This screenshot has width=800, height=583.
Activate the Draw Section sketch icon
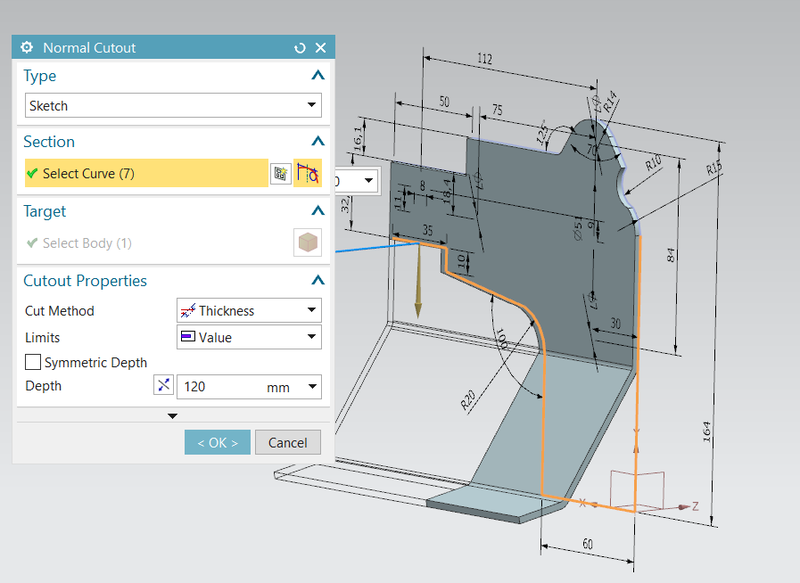coord(309,174)
